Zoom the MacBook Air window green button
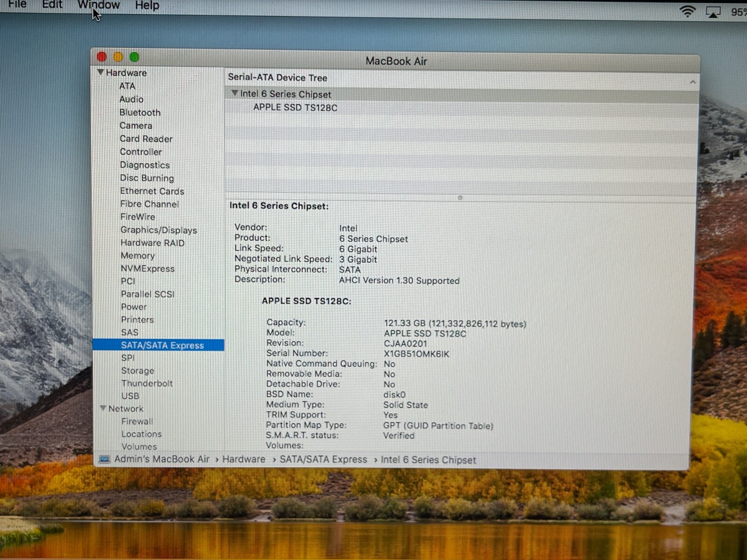 tap(134, 57)
